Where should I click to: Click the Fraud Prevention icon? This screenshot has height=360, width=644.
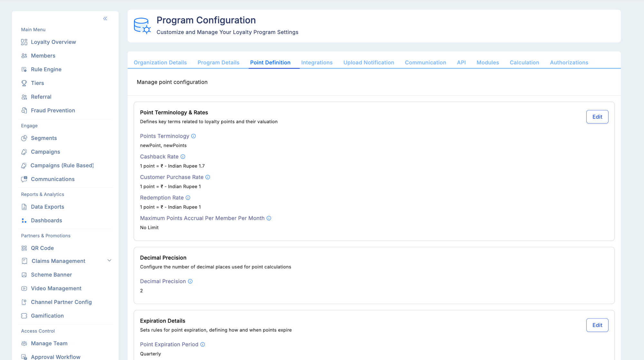coord(24,110)
